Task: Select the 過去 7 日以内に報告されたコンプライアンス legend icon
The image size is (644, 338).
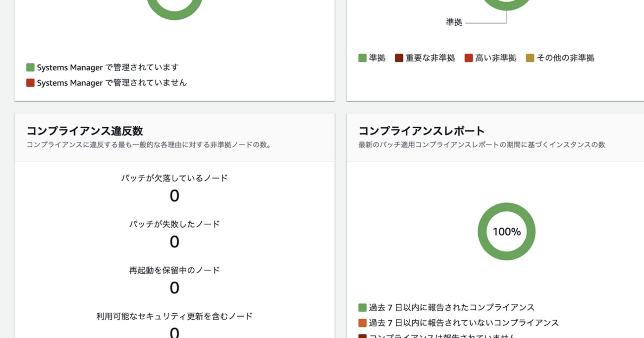Action: coord(362,307)
